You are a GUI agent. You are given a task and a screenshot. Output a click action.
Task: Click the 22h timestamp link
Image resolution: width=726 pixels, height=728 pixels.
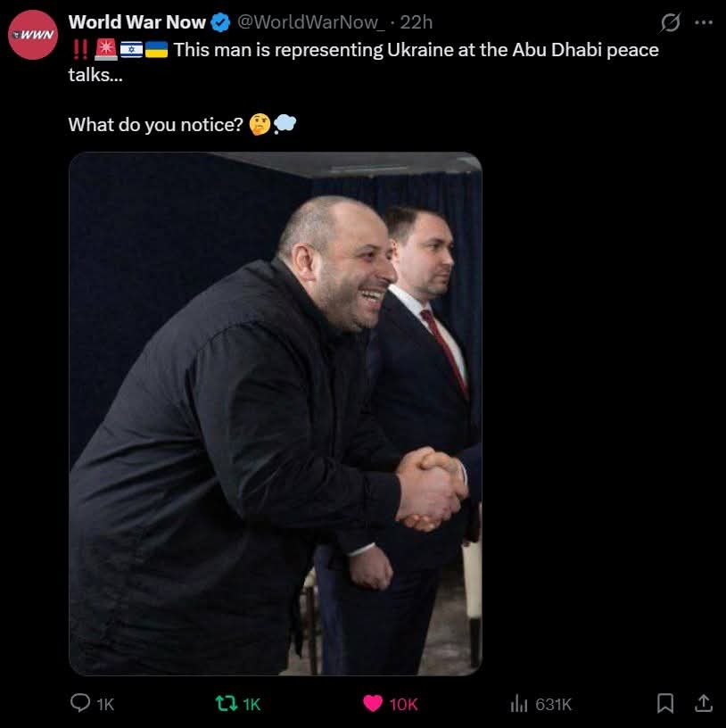coord(417,21)
